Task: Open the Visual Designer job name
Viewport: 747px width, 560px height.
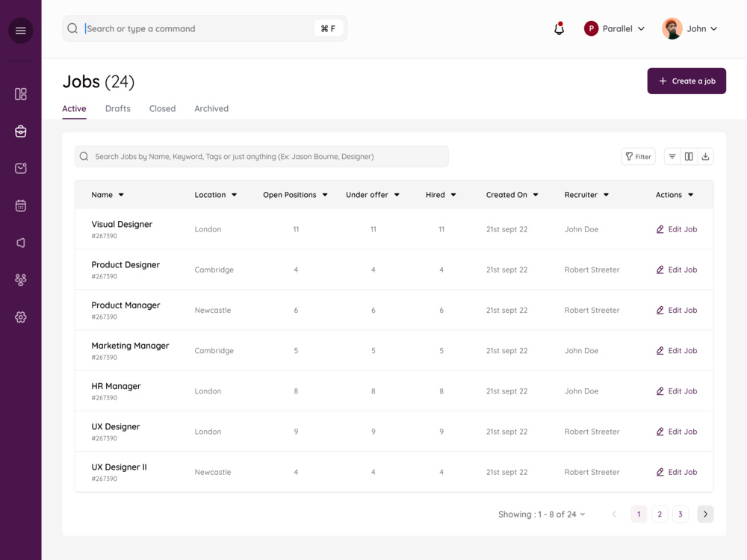Action: pyautogui.click(x=122, y=224)
